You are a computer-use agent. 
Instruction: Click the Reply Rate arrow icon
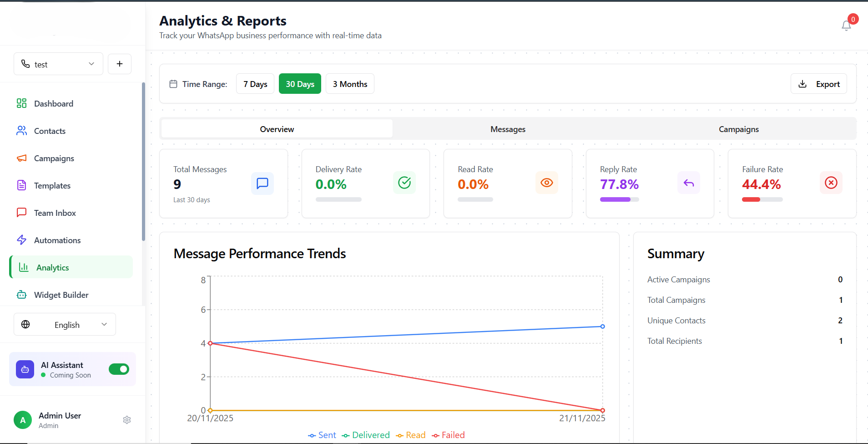689,183
